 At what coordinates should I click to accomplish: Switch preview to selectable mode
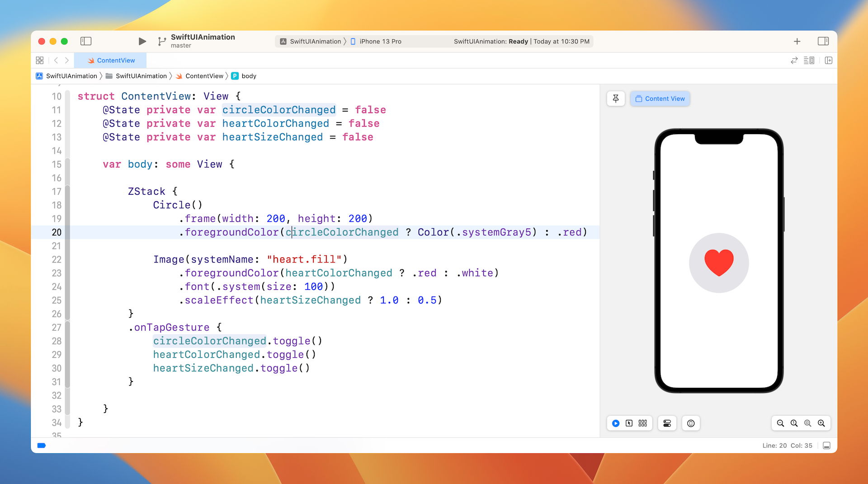point(629,423)
